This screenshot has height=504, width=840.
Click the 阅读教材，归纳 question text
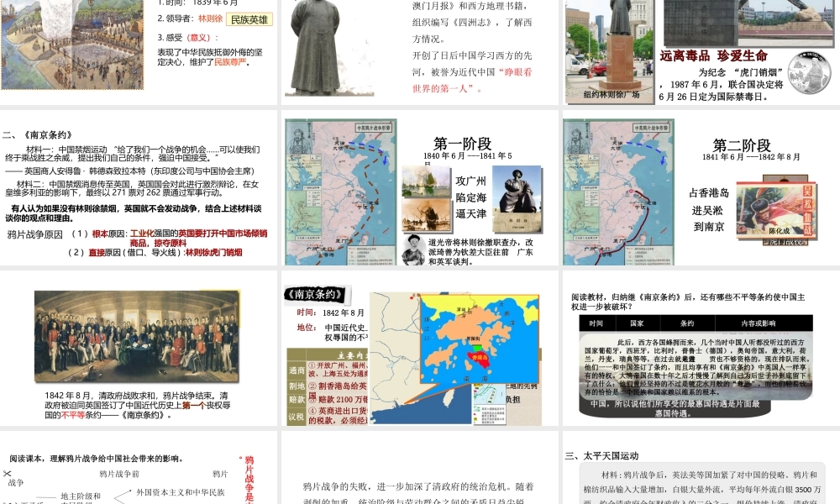[x=688, y=302]
